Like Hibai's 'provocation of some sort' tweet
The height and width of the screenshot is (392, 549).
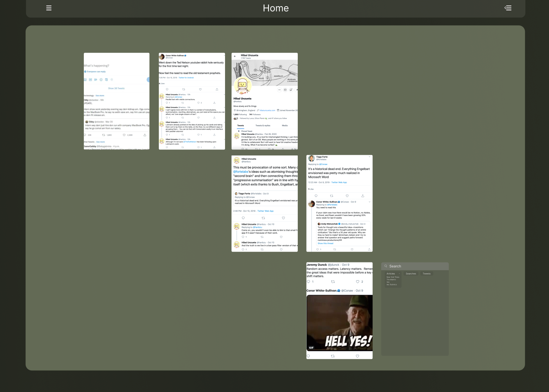click(283, 218)
